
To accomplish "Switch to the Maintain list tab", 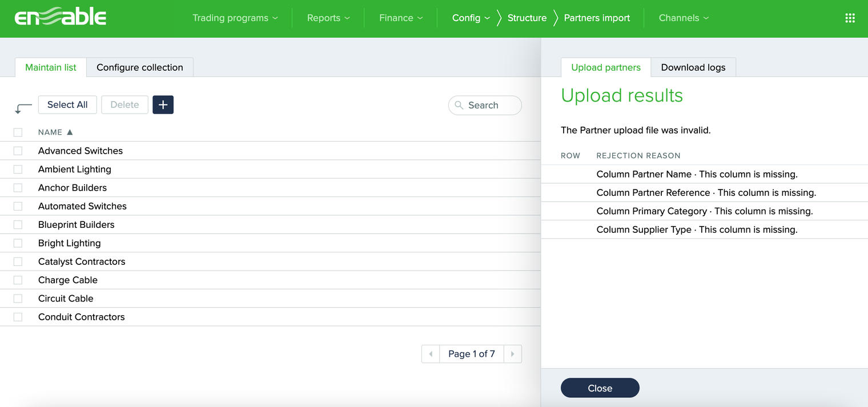I will click(51, 67).
